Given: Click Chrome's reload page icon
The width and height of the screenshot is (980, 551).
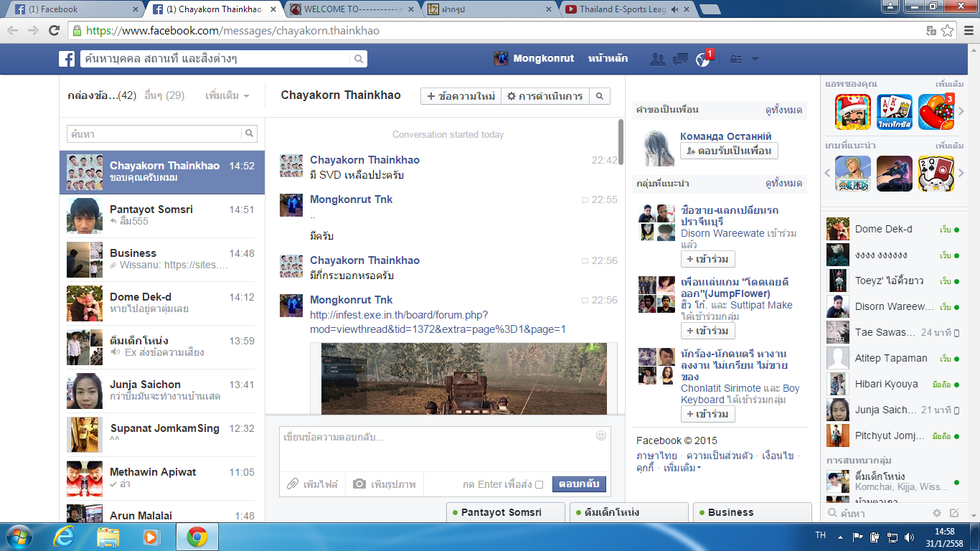Looking at the screenshot, I should point(54,31).
